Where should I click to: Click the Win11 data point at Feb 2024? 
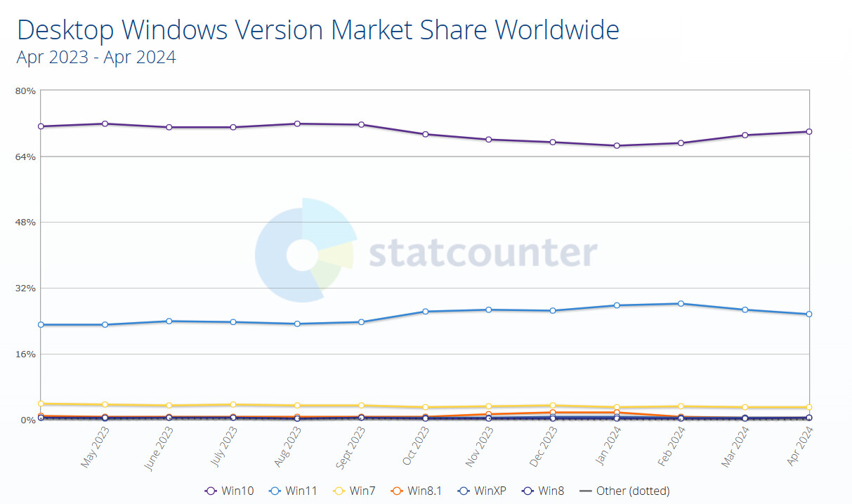pos(681,303)
